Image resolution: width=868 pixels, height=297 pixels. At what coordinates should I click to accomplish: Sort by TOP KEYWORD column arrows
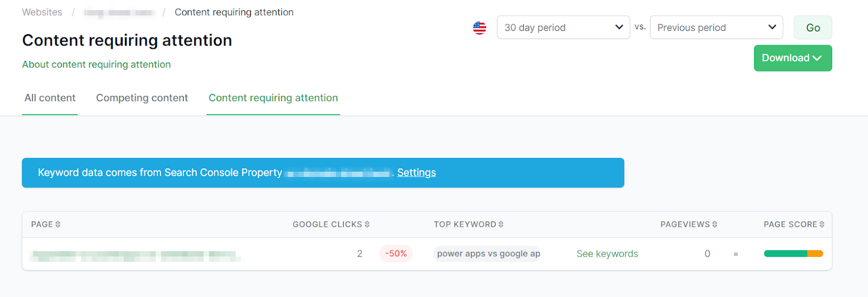point(501,224)
